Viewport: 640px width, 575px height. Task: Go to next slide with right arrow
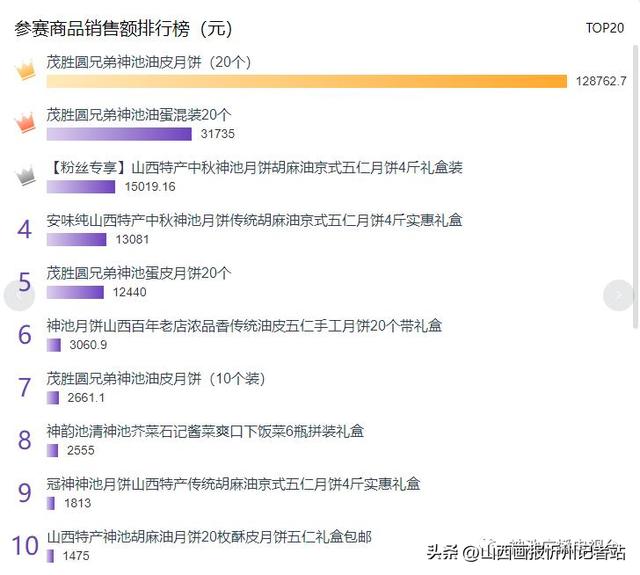[619, 295]
